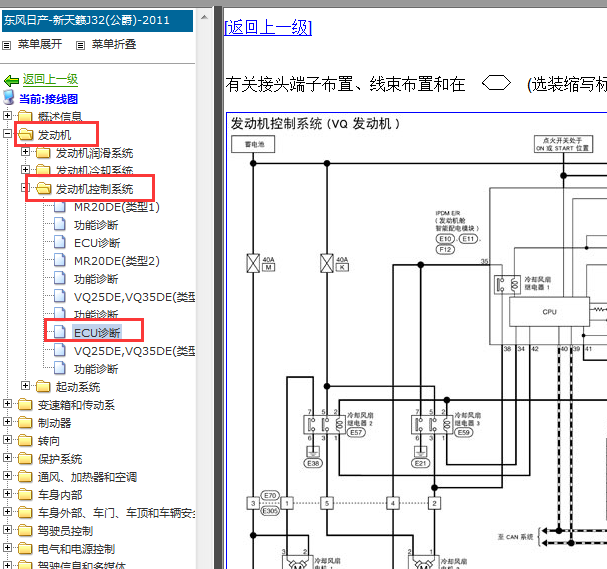Expand the 电气和电源控制 node

(x=7, y=547)
